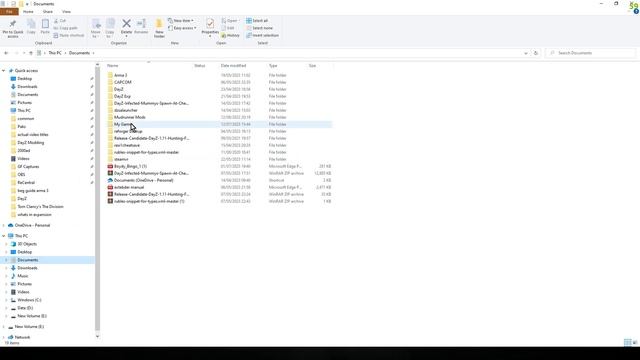
Task: Open OBS folder in Quick access
Action: point(21,175)
